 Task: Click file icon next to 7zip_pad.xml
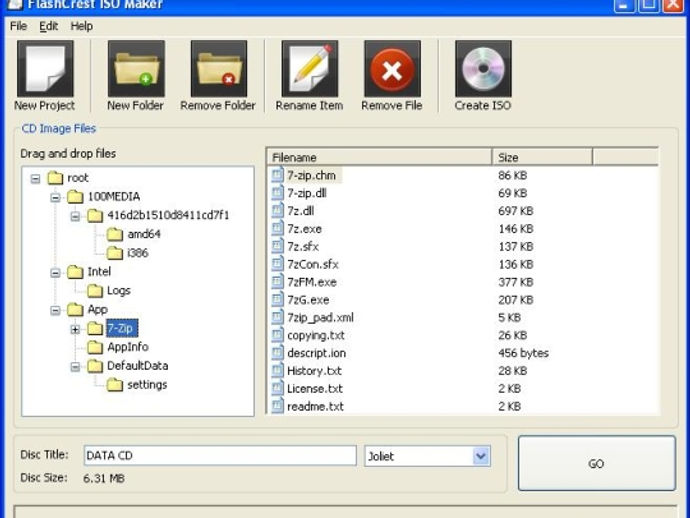coord(277,317)
